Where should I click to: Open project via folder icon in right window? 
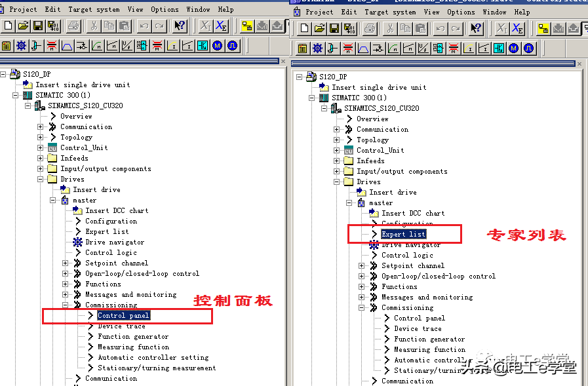pos(319,28)
